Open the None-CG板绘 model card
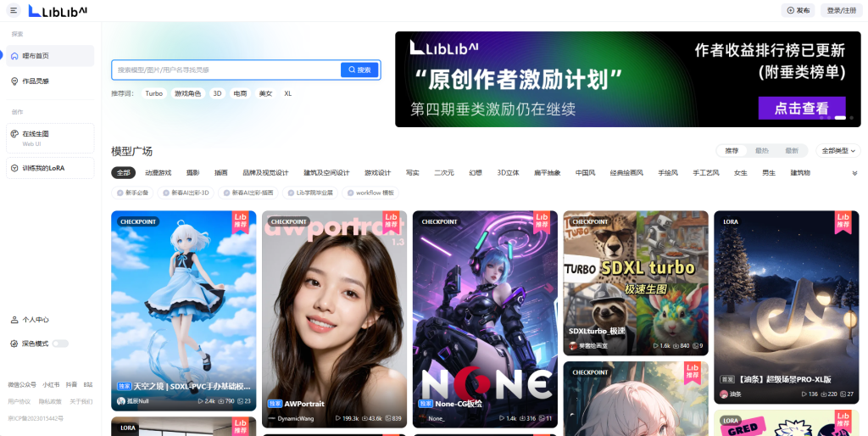 point(485,319)
